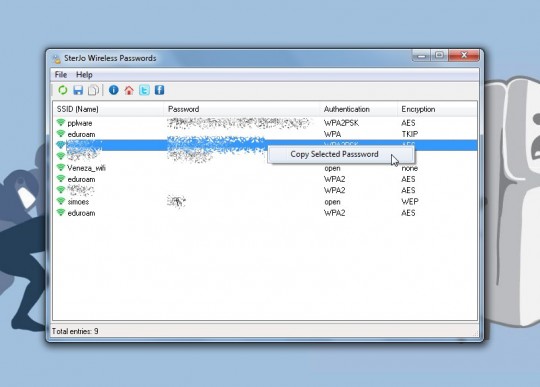540x387 pixels.
Task: Click the none encryption cell in Veneza_wifi row
Action: tap(409, 168)
